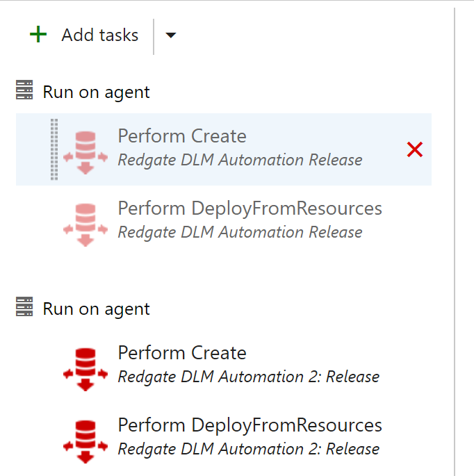Image resolution: width=474 pixels, height=476 pixels.
Task: Click the green plus Add tasks icon
Action: (38, 35)
